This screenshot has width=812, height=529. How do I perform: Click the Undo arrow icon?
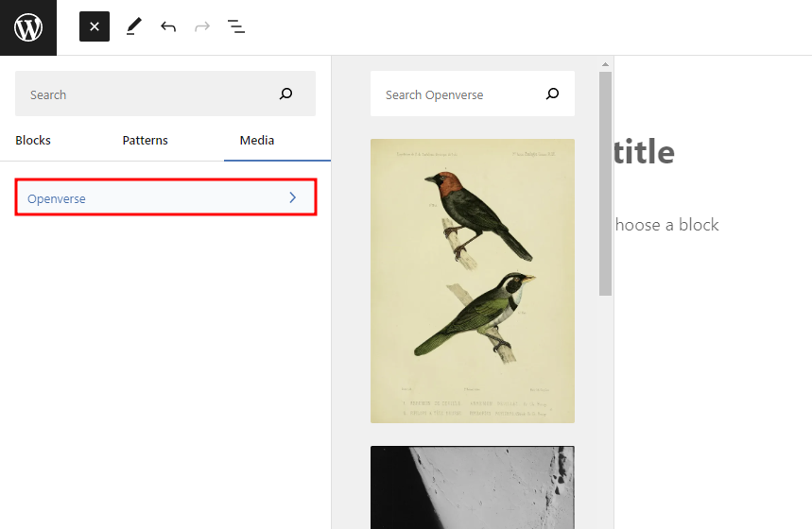[x=168, y=26]
